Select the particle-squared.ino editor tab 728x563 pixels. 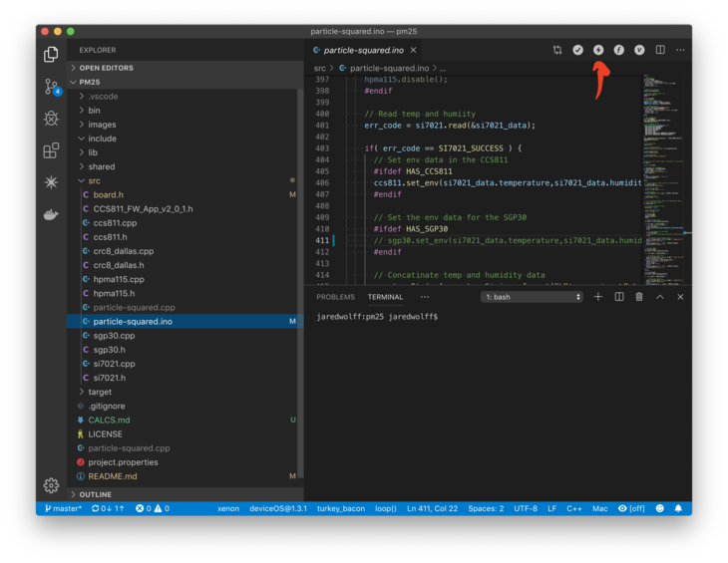(x=363, y=50)
